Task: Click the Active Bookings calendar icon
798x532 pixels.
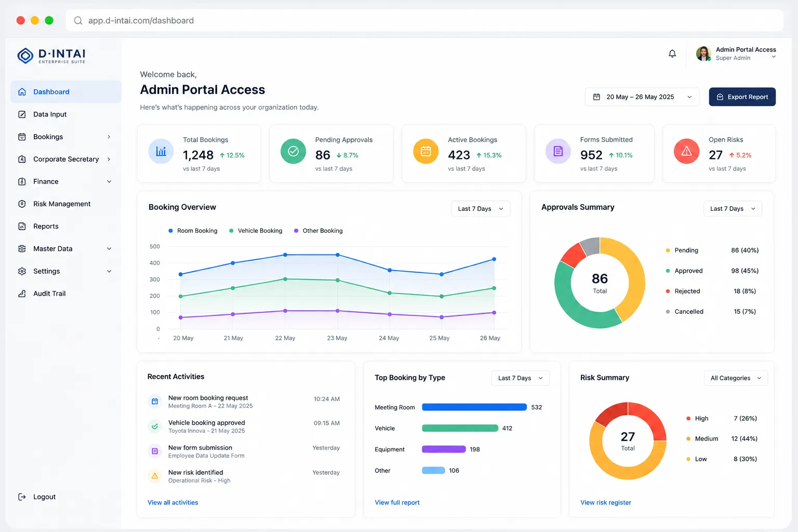Action: (x=425, y=151)
